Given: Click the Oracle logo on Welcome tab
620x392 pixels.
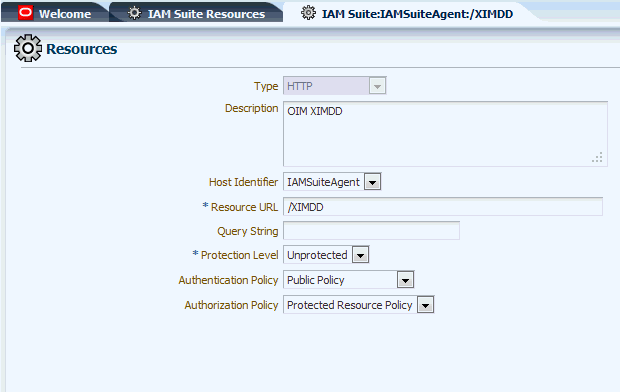Looking at the screenshot, I should point(25,13).
